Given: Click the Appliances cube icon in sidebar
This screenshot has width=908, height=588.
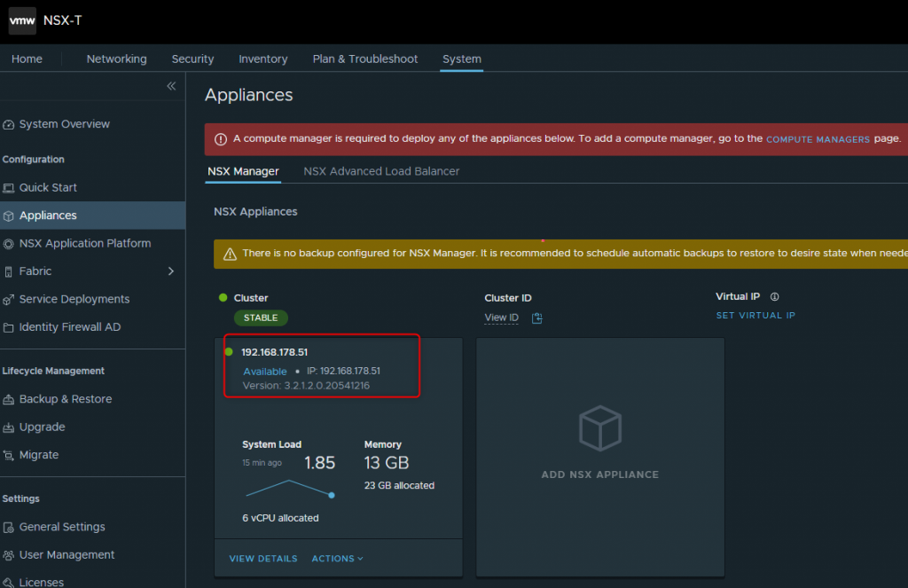Looking at the screenshot, I should coord(8,216).
